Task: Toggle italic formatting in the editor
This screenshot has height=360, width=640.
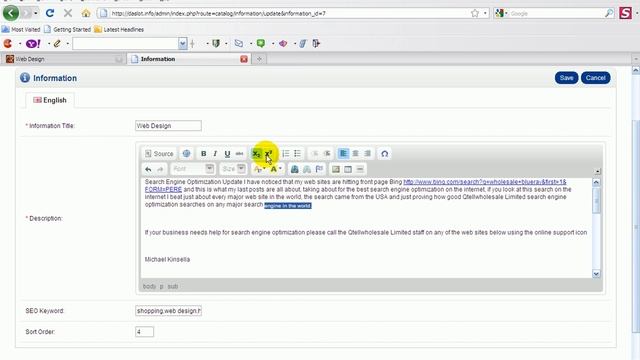Action: coord(215,153)
